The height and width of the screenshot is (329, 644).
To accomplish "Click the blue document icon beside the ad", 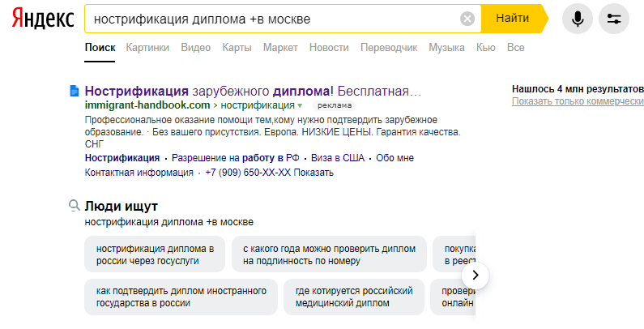I will [x=75, y=91].
